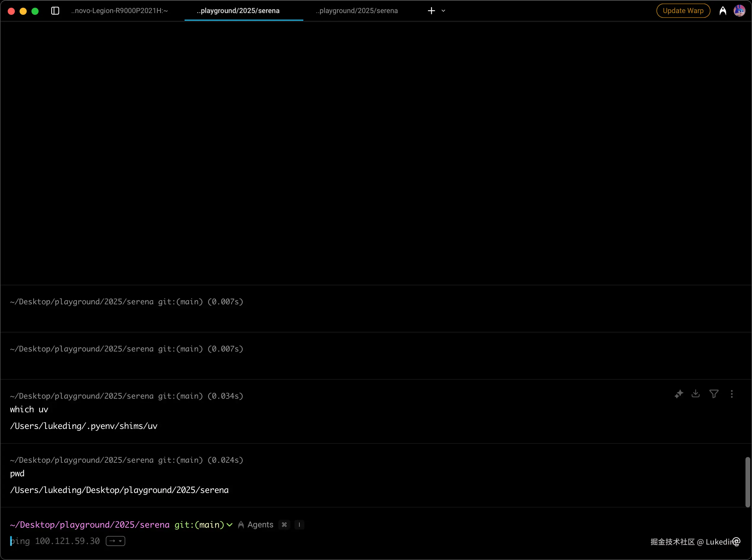The image size is (752, 560).
Task: Open the Warp AI agent icon
Action: 723,11
